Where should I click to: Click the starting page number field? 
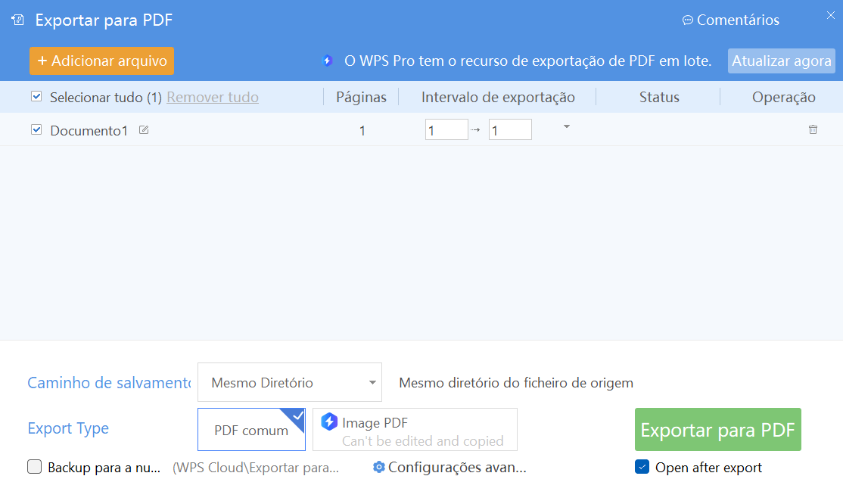click(x=446, y=129)
